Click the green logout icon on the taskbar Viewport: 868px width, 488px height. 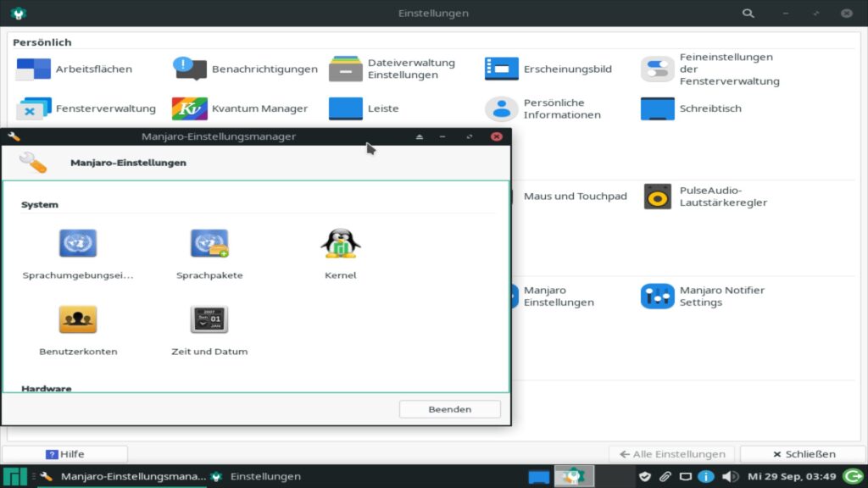pyautogui.click(x=853, y=476)
